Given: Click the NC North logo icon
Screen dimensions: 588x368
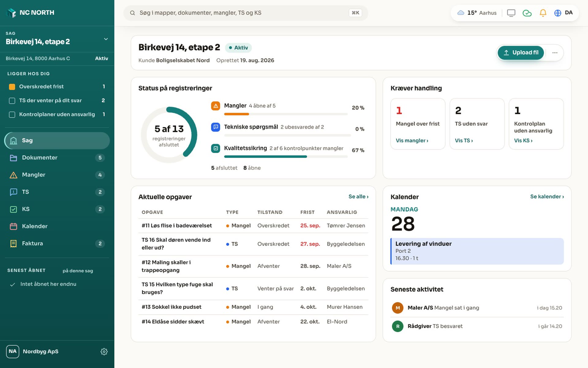Looking at the screenshot, I should pos(12,13).
